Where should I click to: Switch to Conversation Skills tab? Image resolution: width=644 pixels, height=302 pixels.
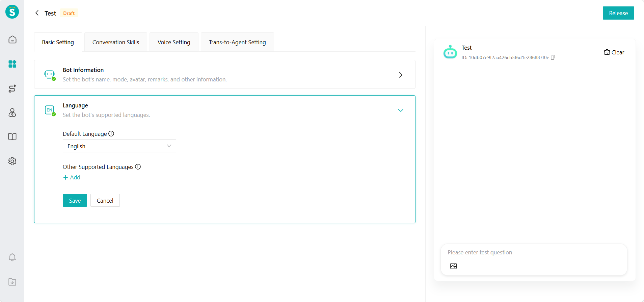click(115, 42)
